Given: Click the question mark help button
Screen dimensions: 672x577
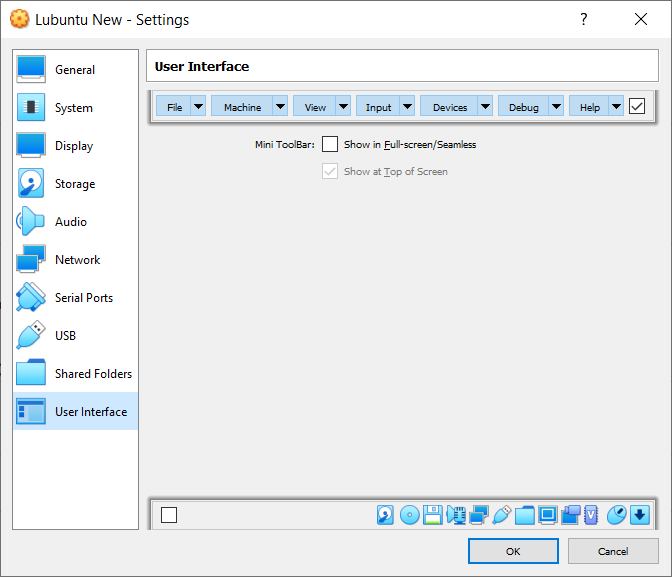Looking at the screenshot, I should coord(584,19).
